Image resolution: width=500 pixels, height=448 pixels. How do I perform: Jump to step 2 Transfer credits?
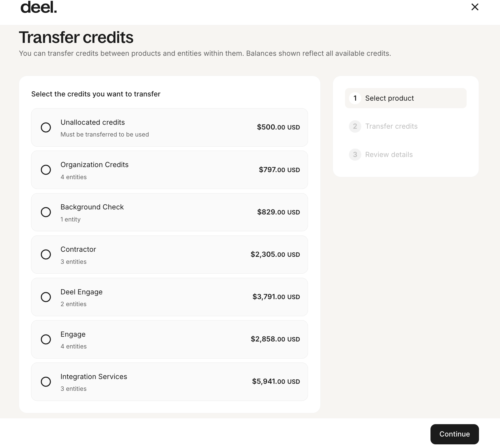point(391,126)
